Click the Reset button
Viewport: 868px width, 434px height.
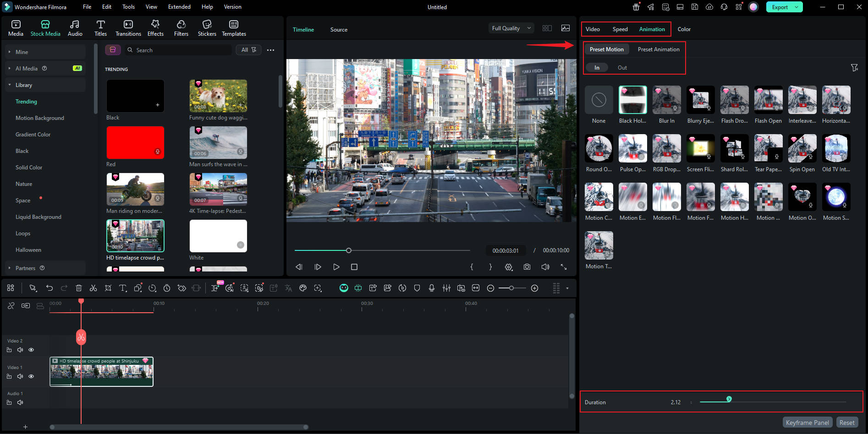coord(847,423)
